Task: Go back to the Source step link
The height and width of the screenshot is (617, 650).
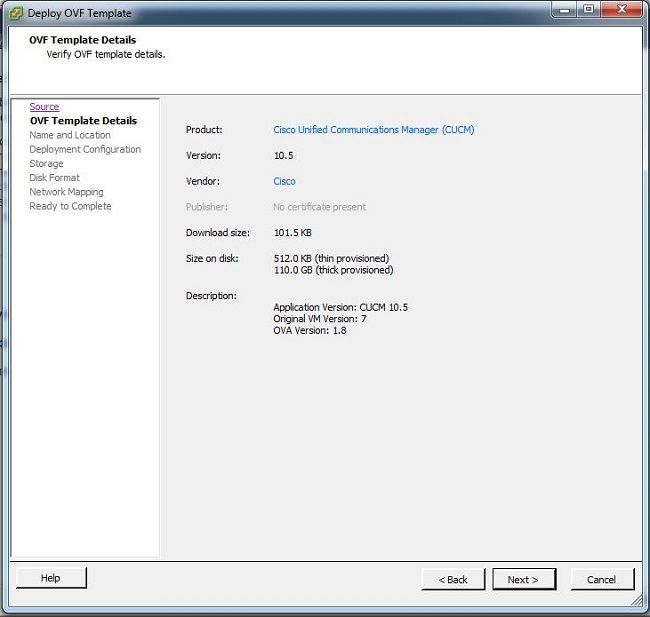Action: [44, 107]
